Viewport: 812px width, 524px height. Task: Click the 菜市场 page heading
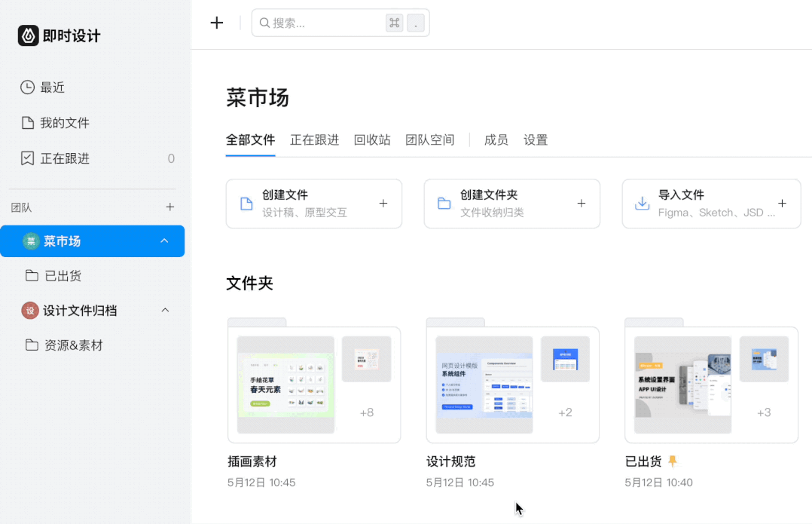[x=258, y=97]
